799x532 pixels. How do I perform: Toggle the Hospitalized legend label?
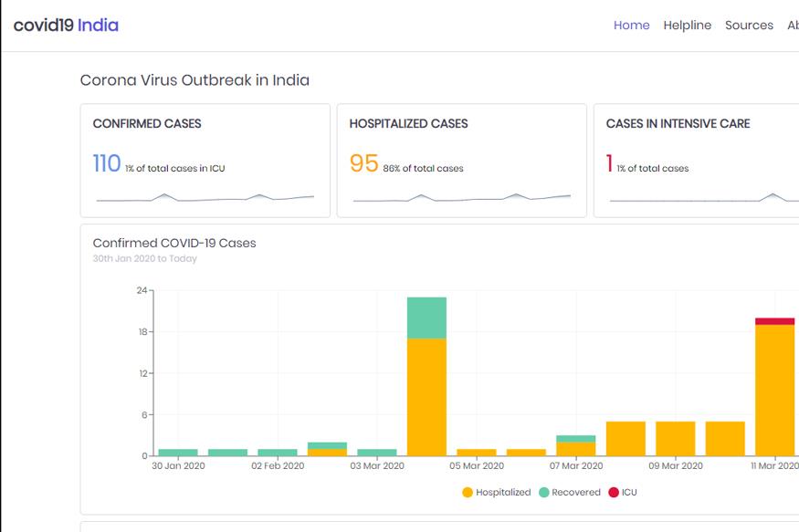(x=503, y=492)
